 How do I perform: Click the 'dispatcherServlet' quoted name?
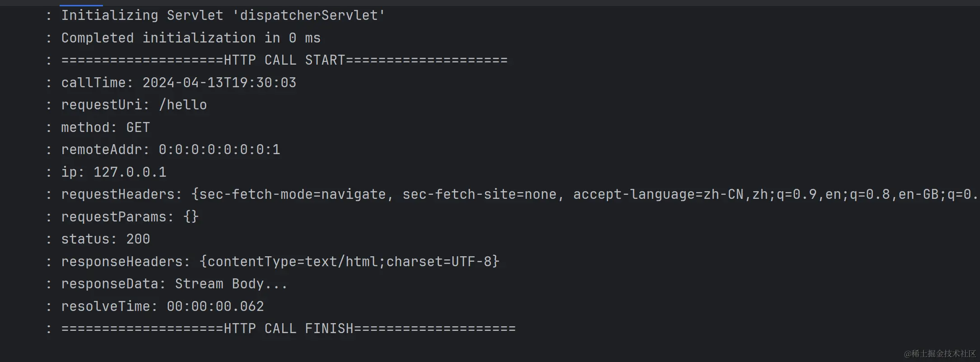pos(308,15)
